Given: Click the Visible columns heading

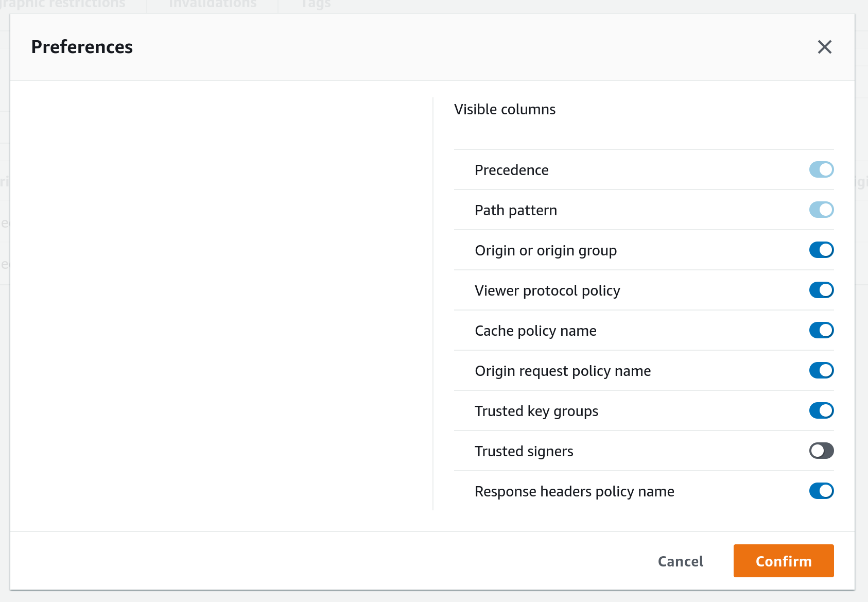Looking at the screenshot, I should pos(505,109).
